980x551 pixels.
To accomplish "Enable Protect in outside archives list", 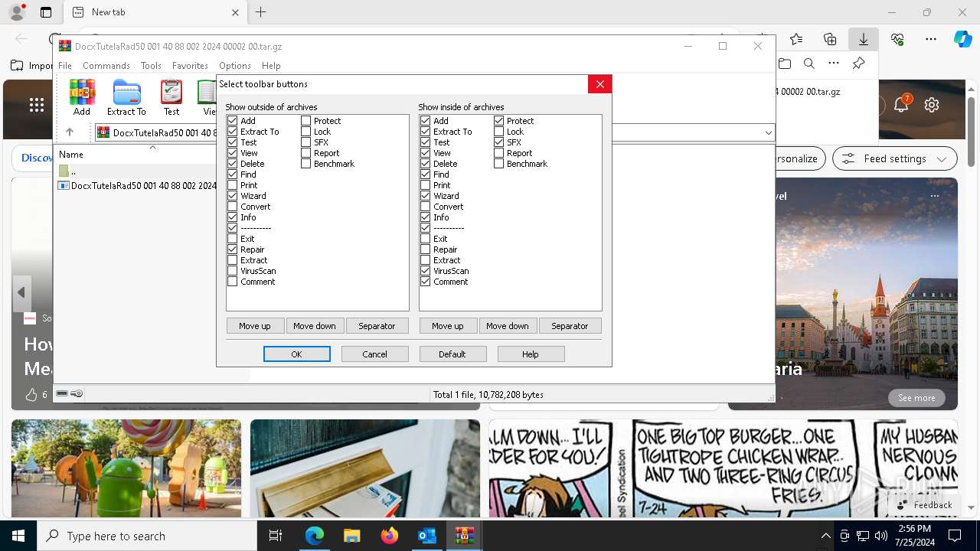I will coord(305,121).
